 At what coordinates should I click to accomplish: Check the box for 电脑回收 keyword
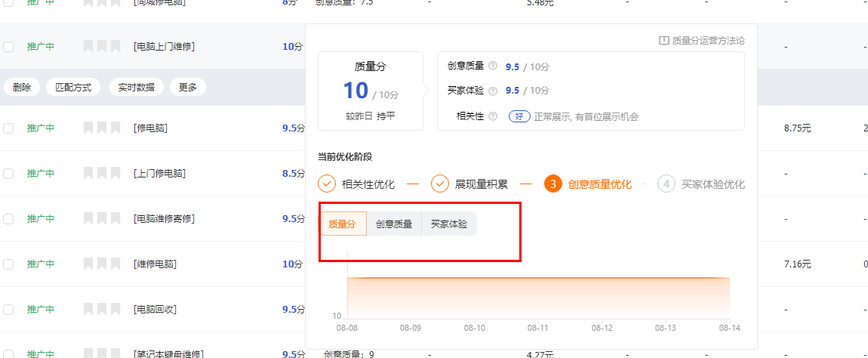(x=8, y=310)
